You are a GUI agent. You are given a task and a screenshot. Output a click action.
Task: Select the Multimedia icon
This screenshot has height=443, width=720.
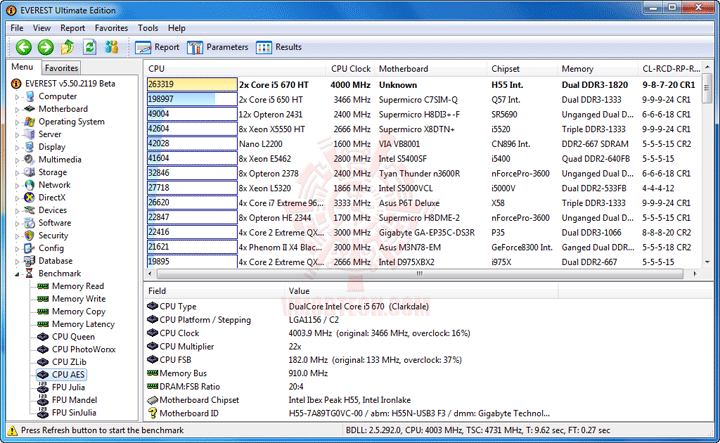30,159
